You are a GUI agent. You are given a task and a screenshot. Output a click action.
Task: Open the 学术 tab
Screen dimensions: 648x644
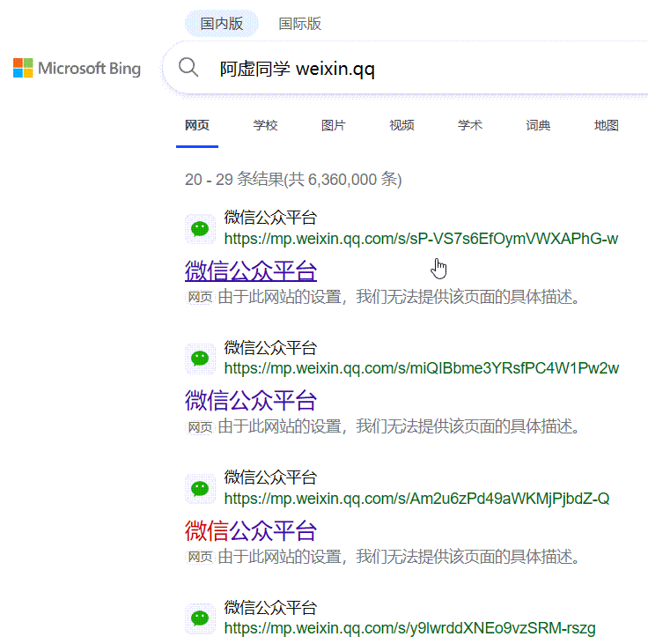[470, 125]
